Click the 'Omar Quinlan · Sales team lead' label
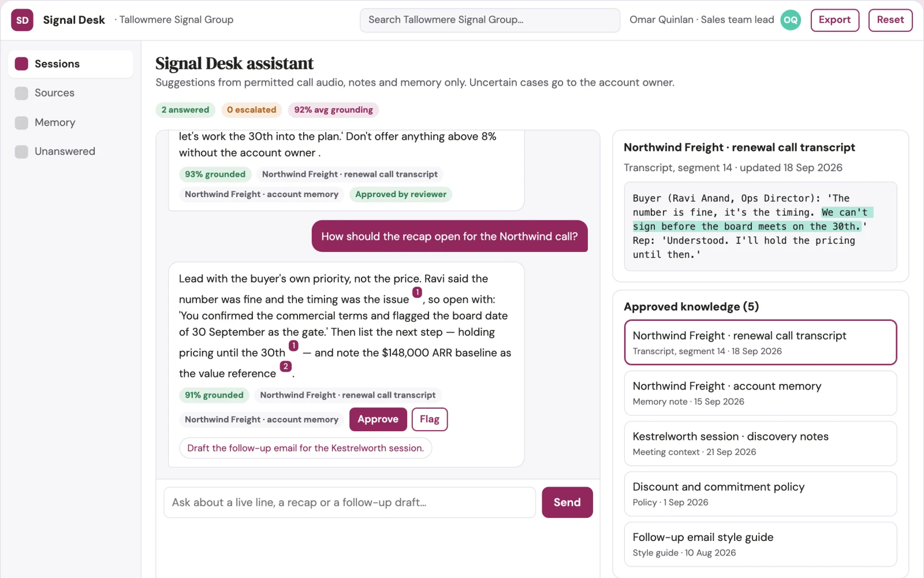924x578 pixels. coord(702,20)
